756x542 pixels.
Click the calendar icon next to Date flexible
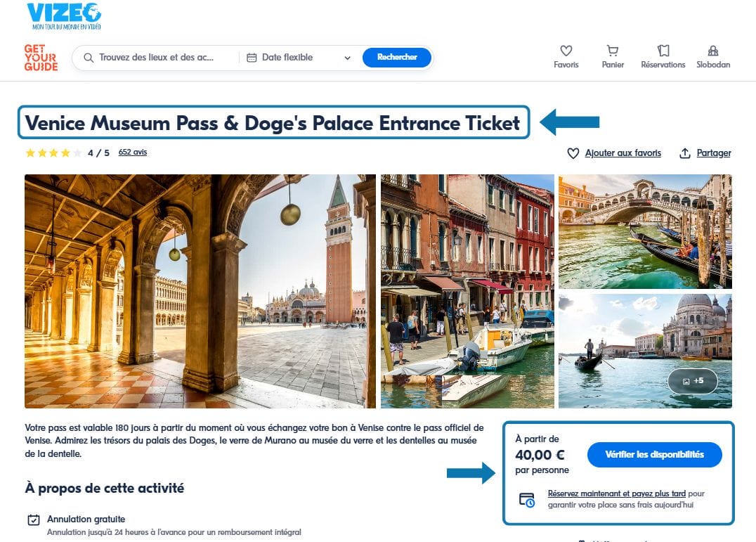coord(252,57)
